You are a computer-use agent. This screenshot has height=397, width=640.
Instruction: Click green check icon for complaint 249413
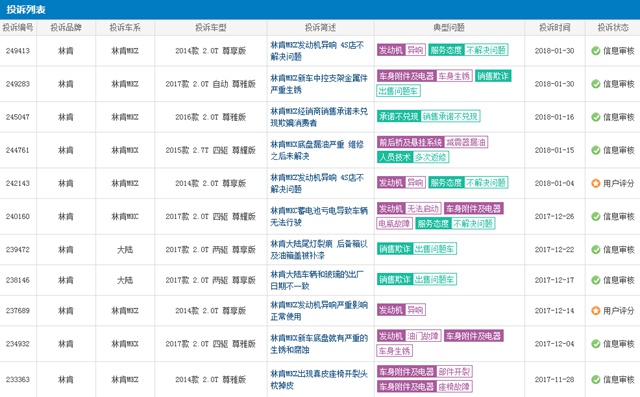coord(596,51)
